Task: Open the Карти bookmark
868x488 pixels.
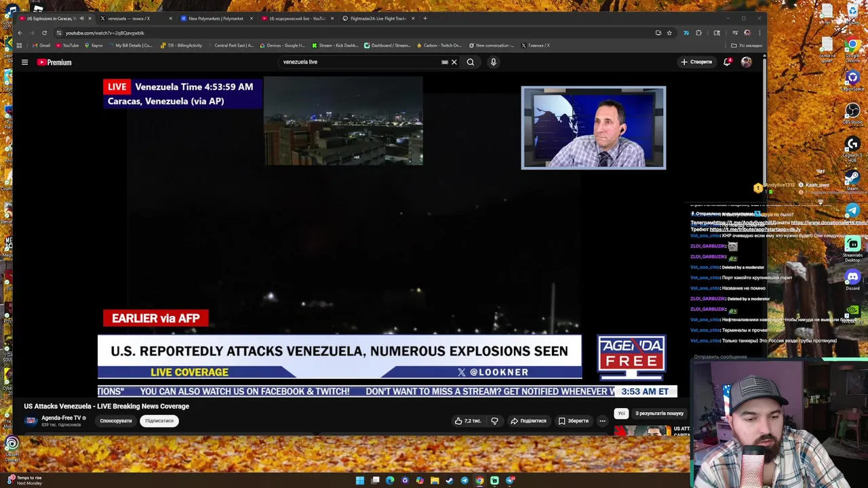Action: click(x=94, y=45)
